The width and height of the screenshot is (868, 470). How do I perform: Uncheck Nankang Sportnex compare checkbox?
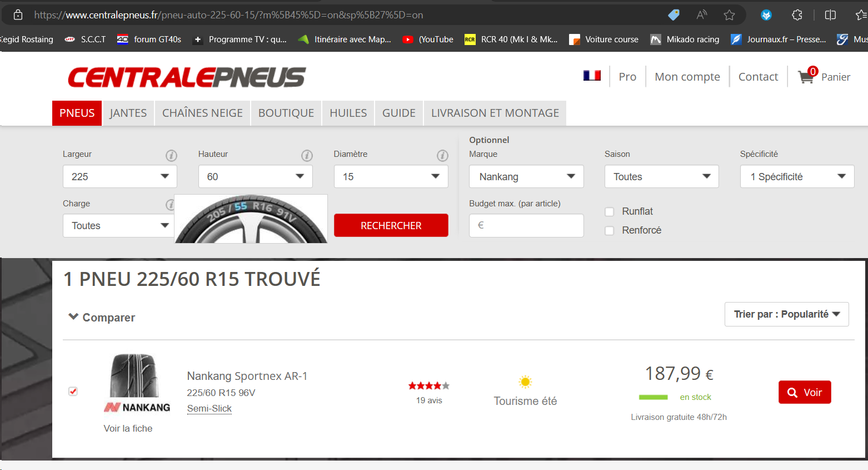[73, 392]
